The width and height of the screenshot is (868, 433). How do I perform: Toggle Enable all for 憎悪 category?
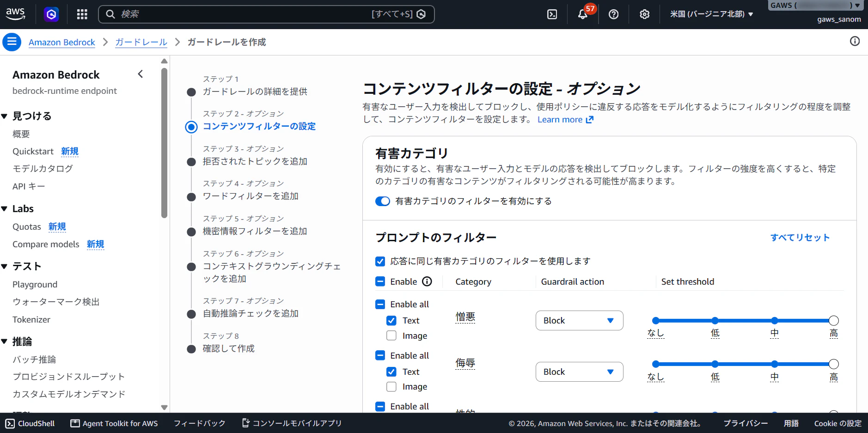380,304
